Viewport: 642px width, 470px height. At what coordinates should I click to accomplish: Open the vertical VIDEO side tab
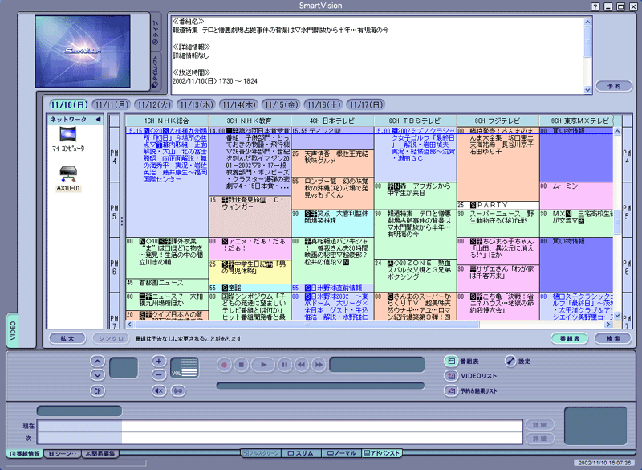(x=12, y=330)
